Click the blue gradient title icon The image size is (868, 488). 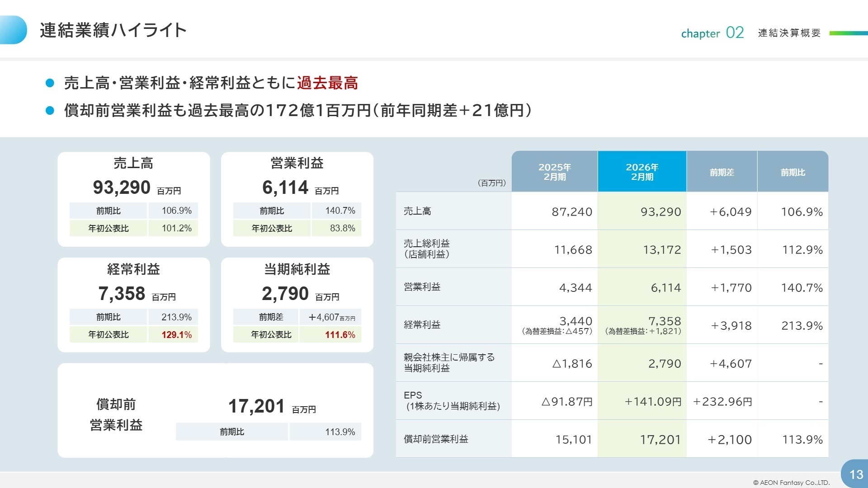13,30
